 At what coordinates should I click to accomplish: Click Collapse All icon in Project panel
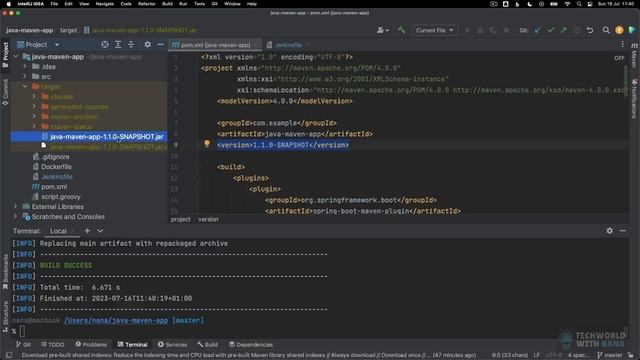tap(131, 44)
